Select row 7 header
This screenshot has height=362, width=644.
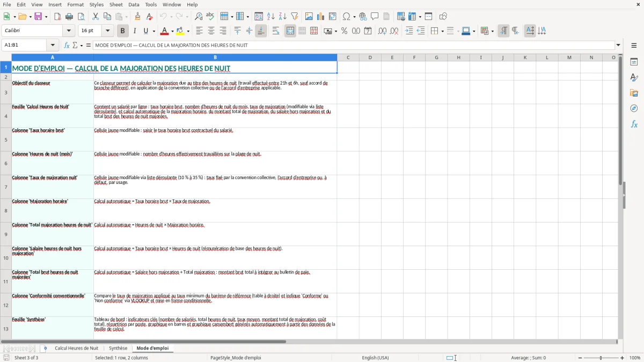click(6, 187)
